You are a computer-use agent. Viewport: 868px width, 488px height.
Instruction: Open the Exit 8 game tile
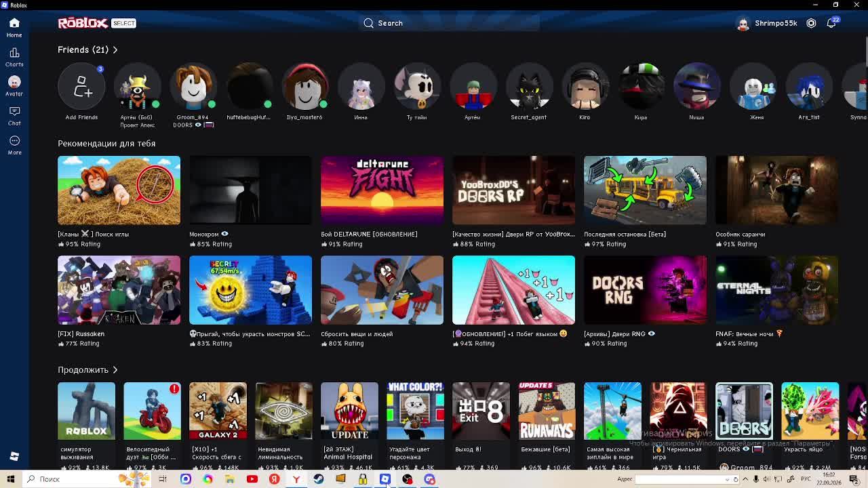[481, 411]
